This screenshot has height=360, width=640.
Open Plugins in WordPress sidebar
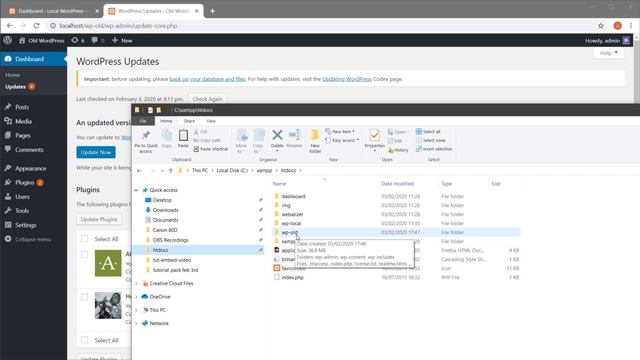[x=24, y=182]
